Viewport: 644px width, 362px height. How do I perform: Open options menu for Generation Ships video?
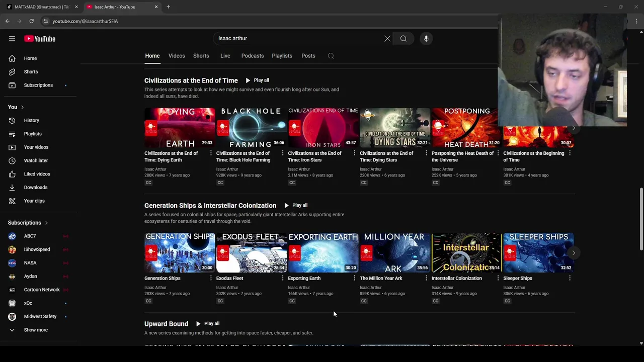tap(211, 278)
